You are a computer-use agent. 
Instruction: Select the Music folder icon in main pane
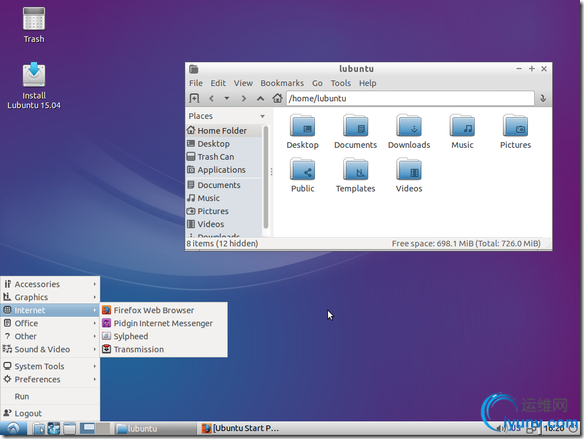coord(462,132)
